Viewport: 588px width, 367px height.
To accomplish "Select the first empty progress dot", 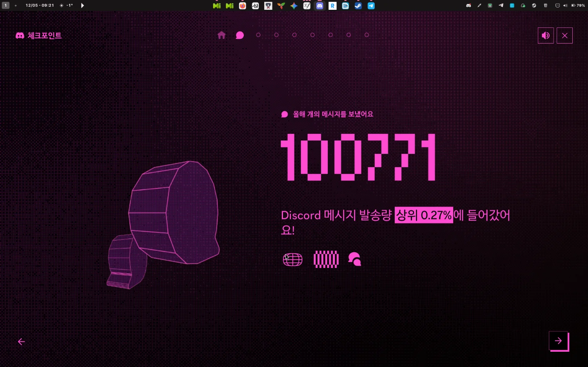I will [258, 35].
